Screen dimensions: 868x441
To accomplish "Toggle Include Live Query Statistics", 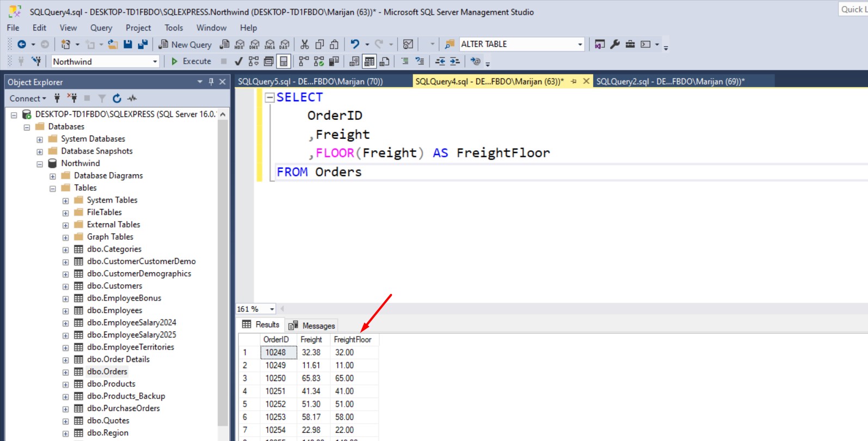I will 319,62.
